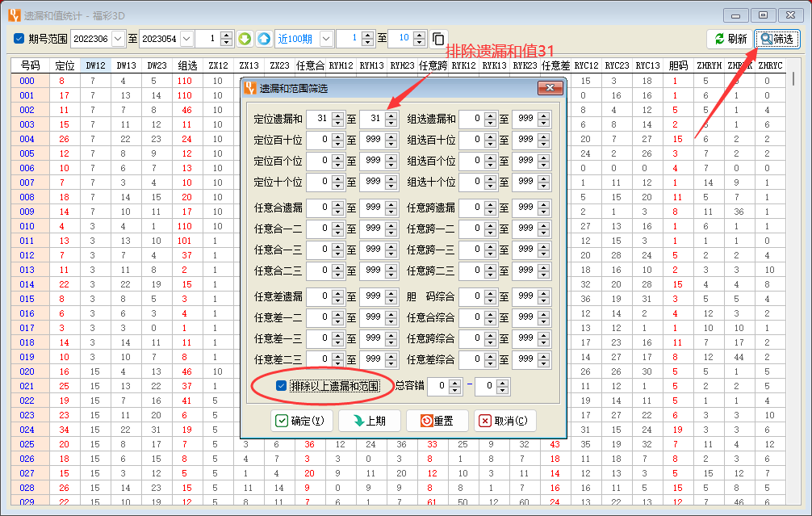This screenshot has width=812, height=516.
Task: Click 定位遗漏和 minimum value field
Action: click(319, 119)
